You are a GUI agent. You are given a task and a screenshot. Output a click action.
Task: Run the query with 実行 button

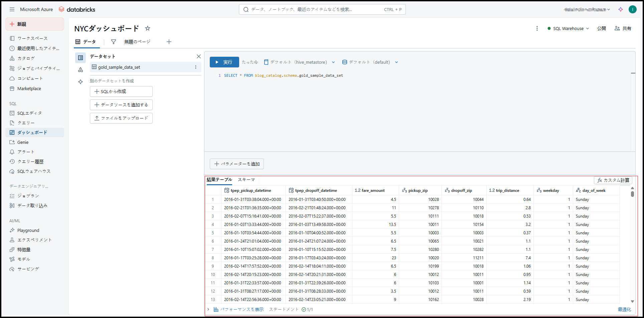tap(224, 62)
